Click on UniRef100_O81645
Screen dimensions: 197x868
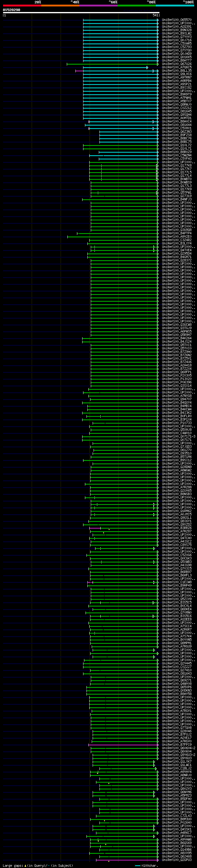tap(177, 111)
